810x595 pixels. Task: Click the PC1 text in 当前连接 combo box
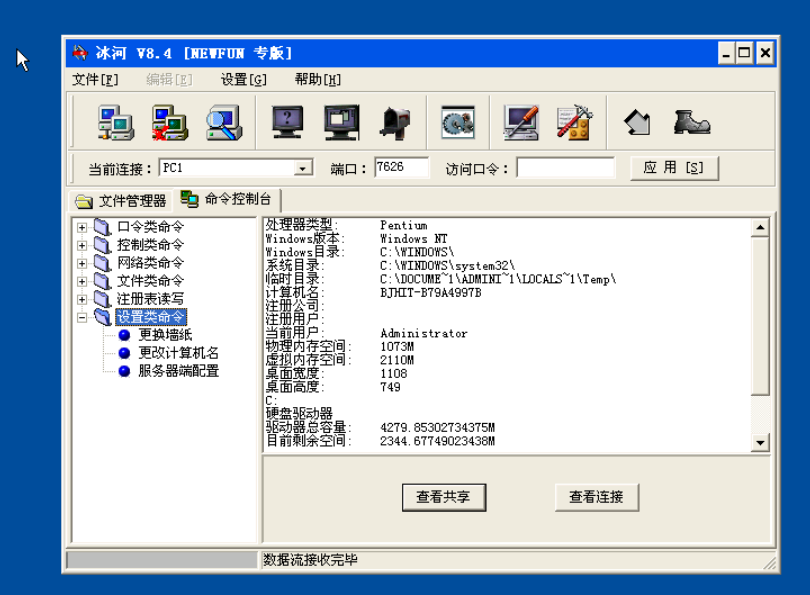tap(173, 168)
